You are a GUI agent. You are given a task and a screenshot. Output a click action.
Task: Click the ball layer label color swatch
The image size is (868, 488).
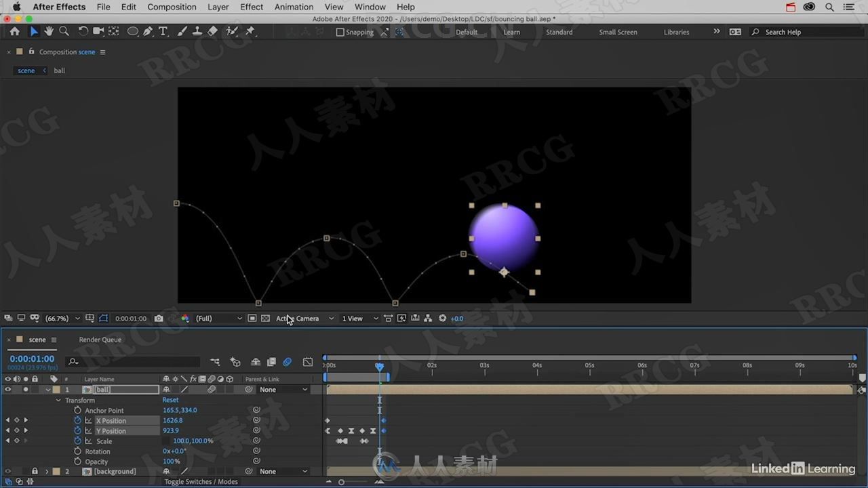click(57, 390)
